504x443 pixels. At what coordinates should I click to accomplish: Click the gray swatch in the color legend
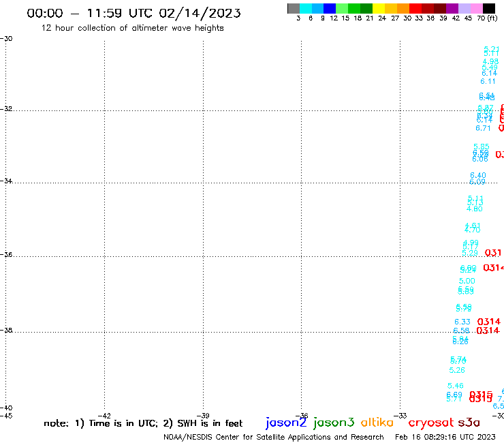[x=294, y=8]
